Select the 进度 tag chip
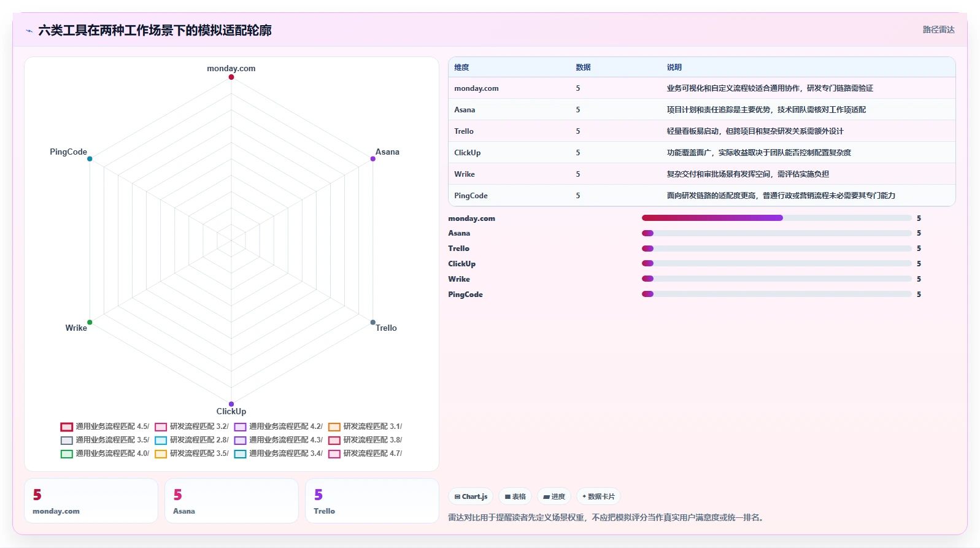This screenshot has width=980, height=548. pyautogui.click(x=554, y=496)
